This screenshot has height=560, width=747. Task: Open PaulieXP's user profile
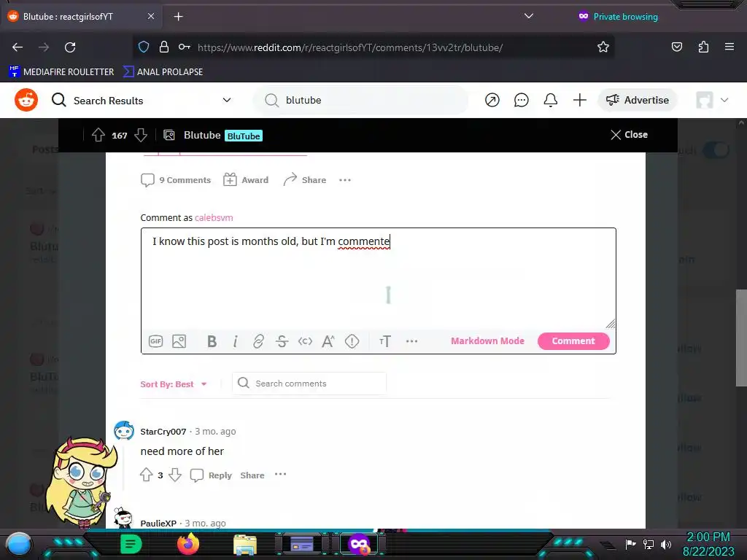pyautogui.click(x=158, y=523)
